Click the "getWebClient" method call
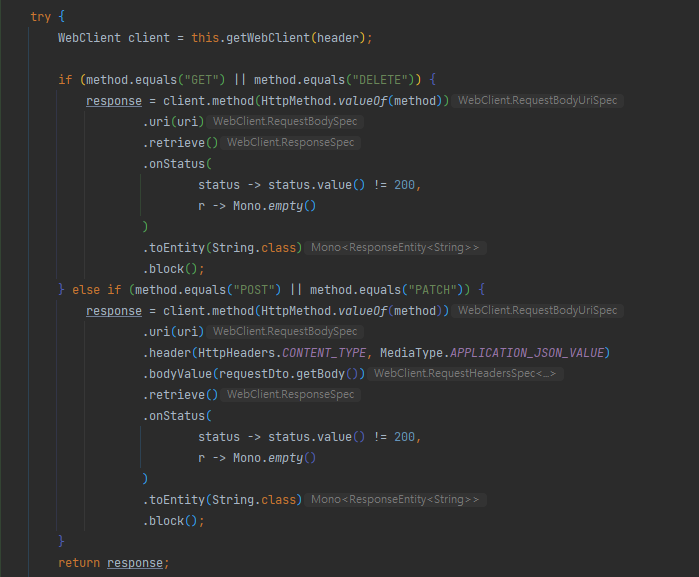The height and width of the screenshot is (577, 699). coord(268,38)
